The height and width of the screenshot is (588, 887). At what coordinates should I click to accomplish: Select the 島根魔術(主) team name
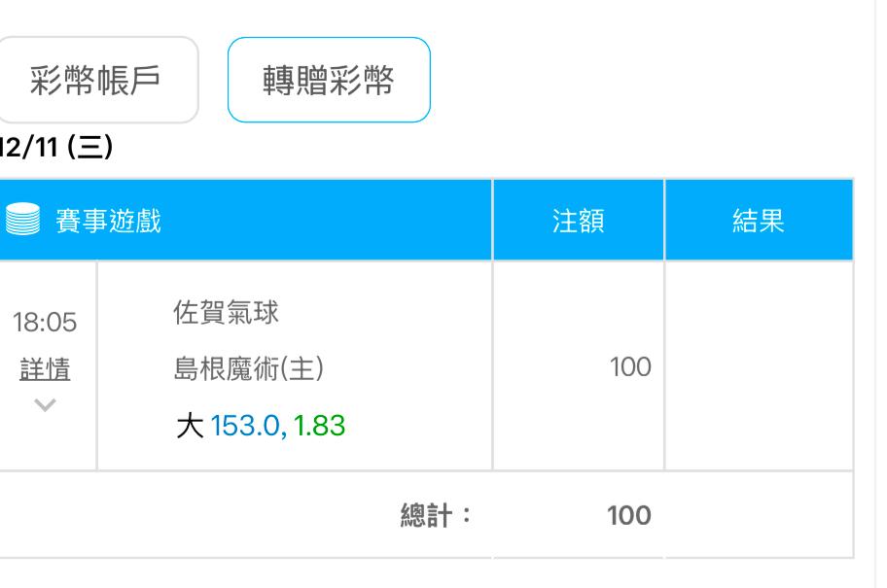(248, 368)
